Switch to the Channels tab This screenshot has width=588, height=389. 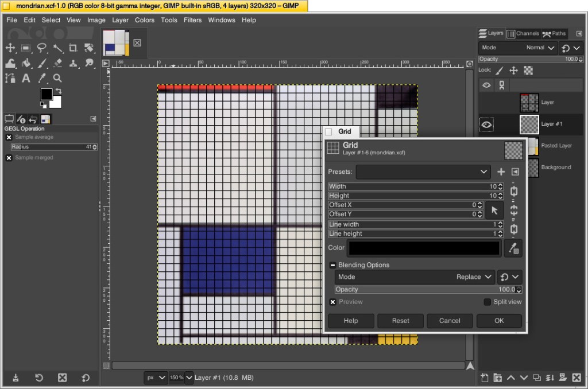click(521, 33)
